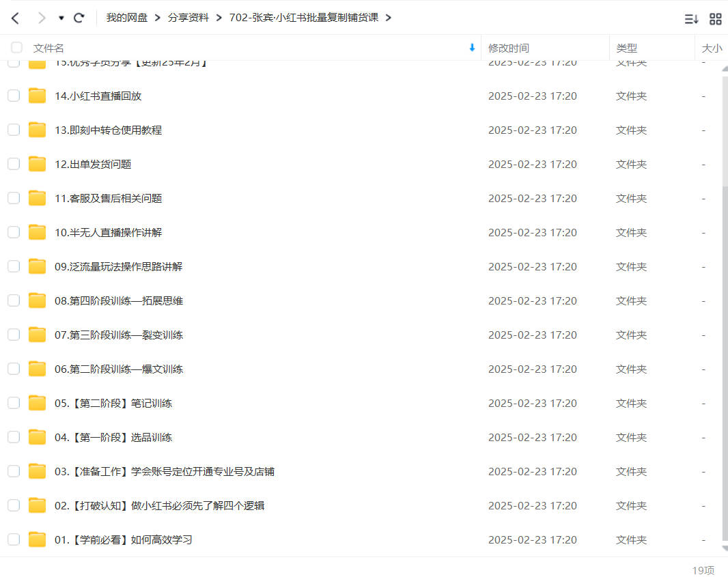Screen dimensions: 728x577
Task: Select checkbox of 01.【学前必看】如何高效学习
Action: [14, 539]
